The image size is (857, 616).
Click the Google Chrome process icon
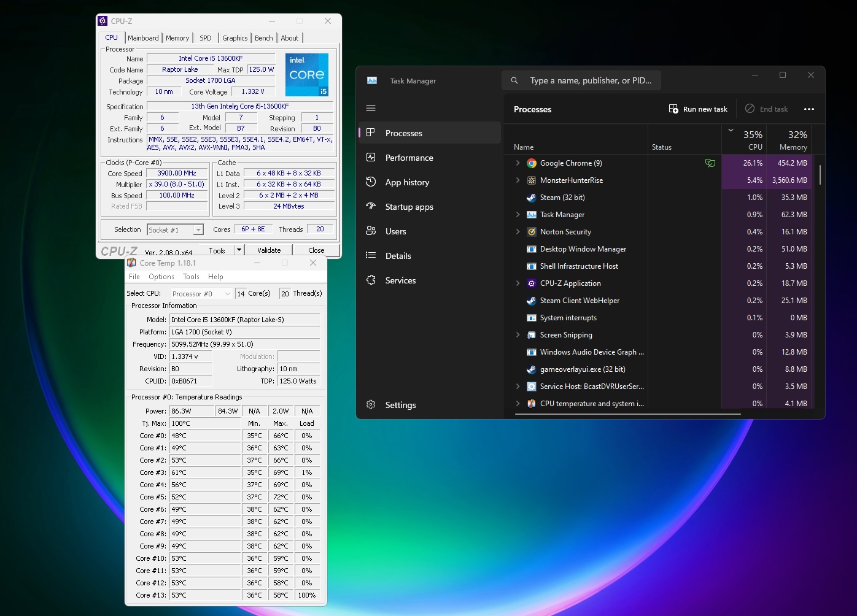tap(532, 163)
